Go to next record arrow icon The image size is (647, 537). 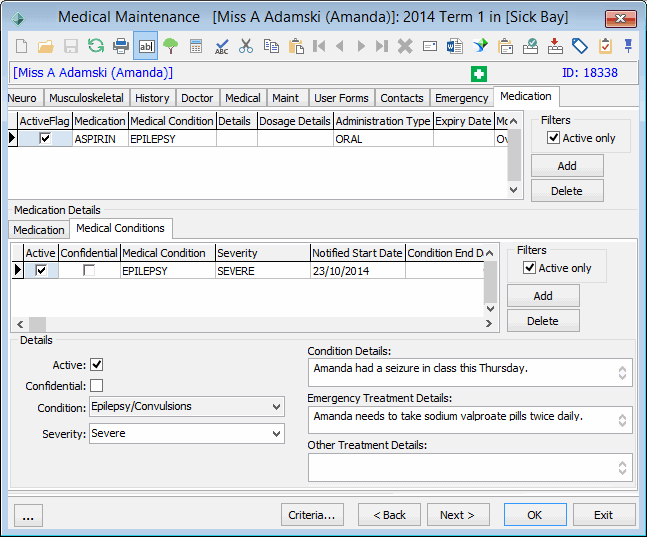(x=361, y=46)
